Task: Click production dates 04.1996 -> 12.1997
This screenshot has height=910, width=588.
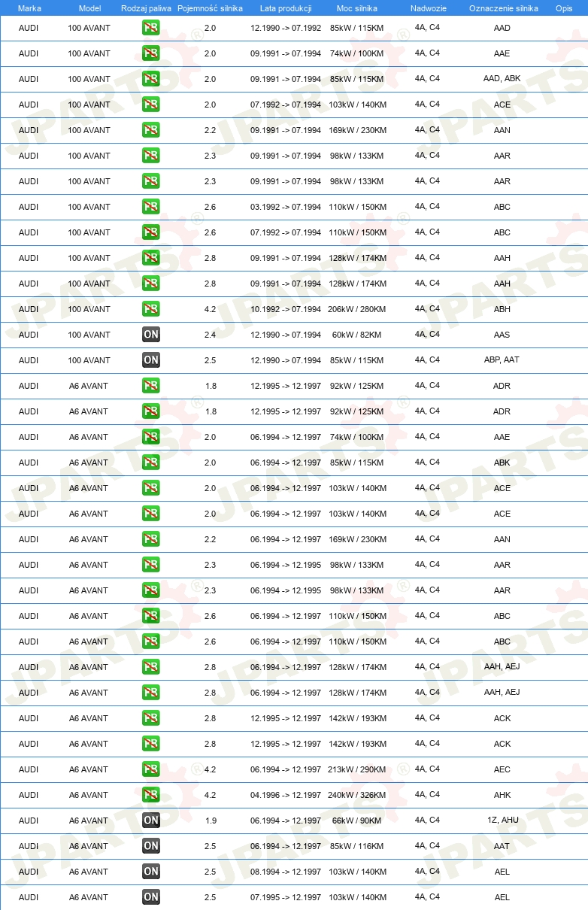Action: (286, 795)
